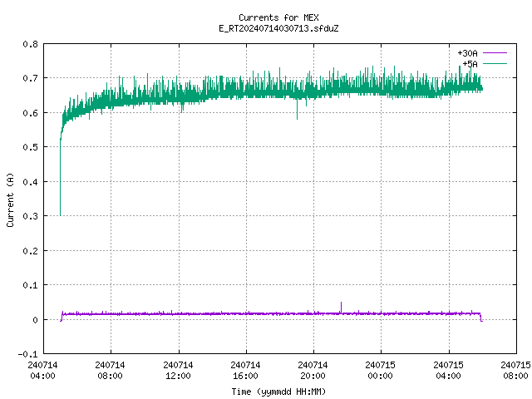Click the x-axis label '240715 04:00'
The image size is (532, 399).
tap(449, 370)
